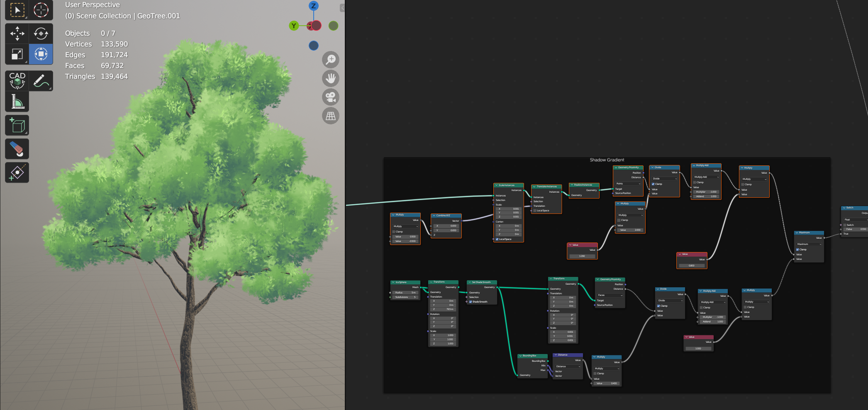Open the Faces dropdown in Geometry Proximity
This screenshot has height=410, width=868.
[x=610, y=295]
